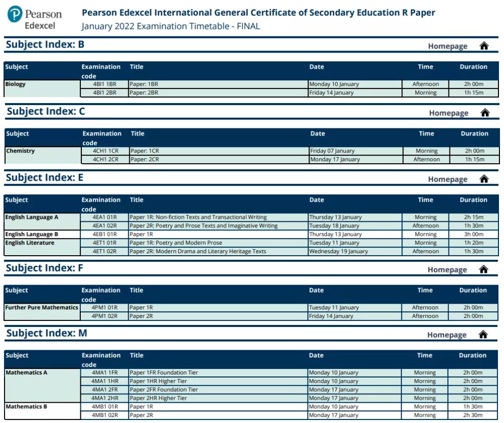Select exam code 4EB1 01R
Viewport: 504px width, 423px height.
click(105, 234)
